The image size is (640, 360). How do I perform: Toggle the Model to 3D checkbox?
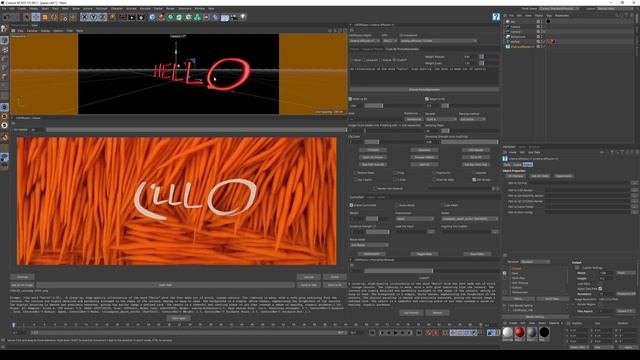tap(351, 99)
